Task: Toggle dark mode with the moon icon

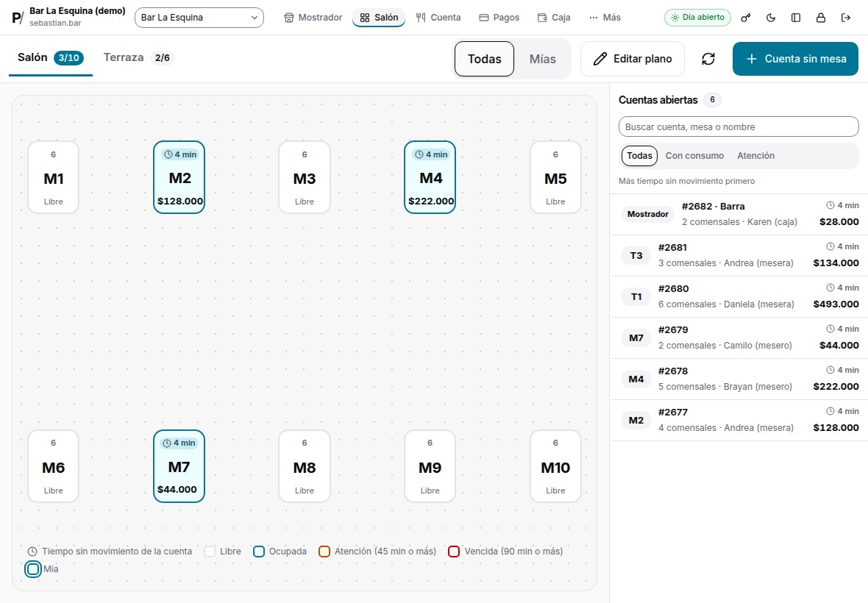Action: tap(771, 18)
